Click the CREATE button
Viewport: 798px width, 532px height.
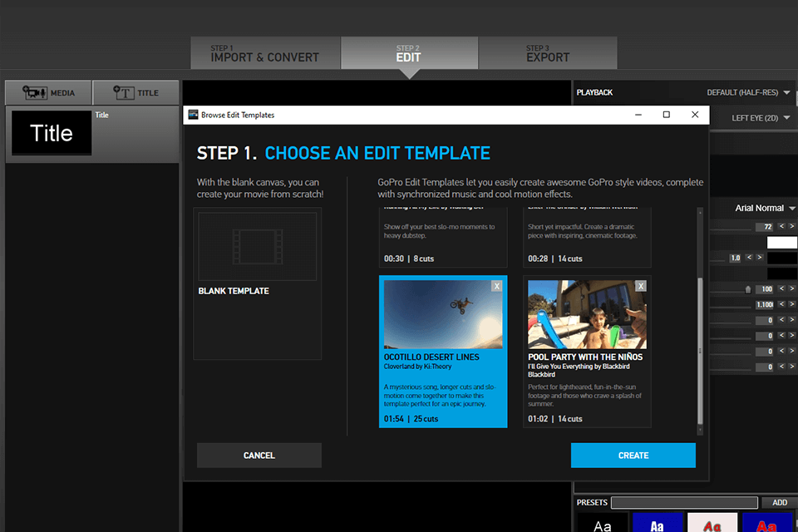(x=633, y=456)
